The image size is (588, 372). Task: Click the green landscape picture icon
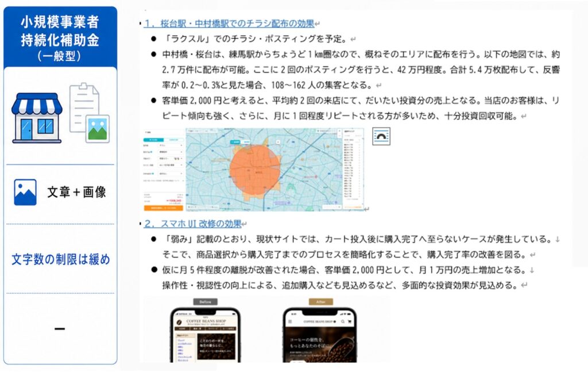click(98, 129)
